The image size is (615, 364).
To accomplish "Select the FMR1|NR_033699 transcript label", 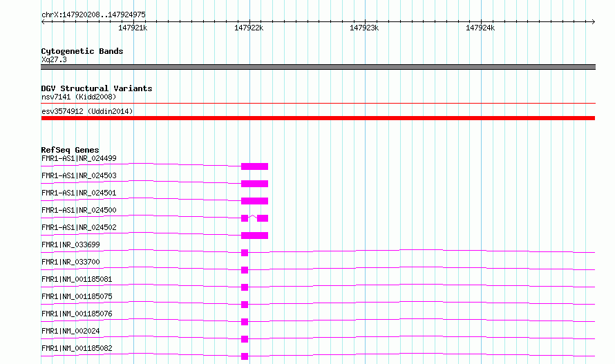I will click(70, 245).
